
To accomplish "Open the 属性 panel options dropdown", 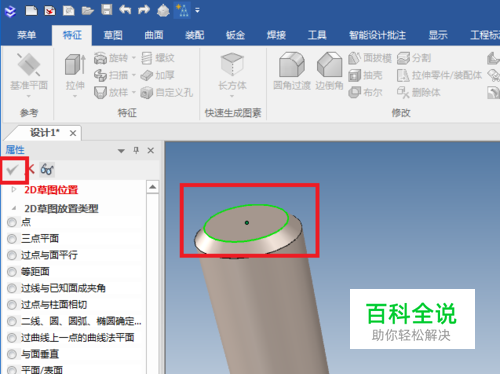I will (x=121, y=151).
